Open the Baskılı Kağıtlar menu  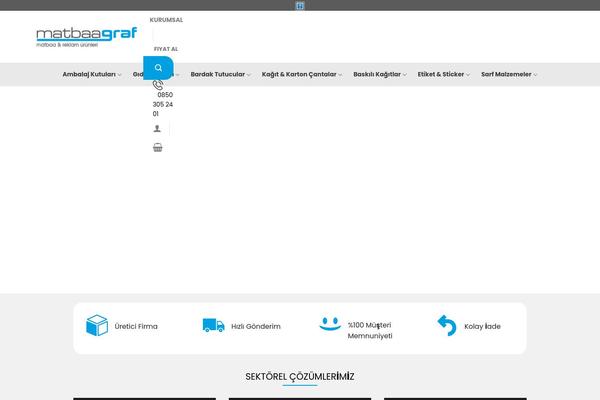pos(377,74)
